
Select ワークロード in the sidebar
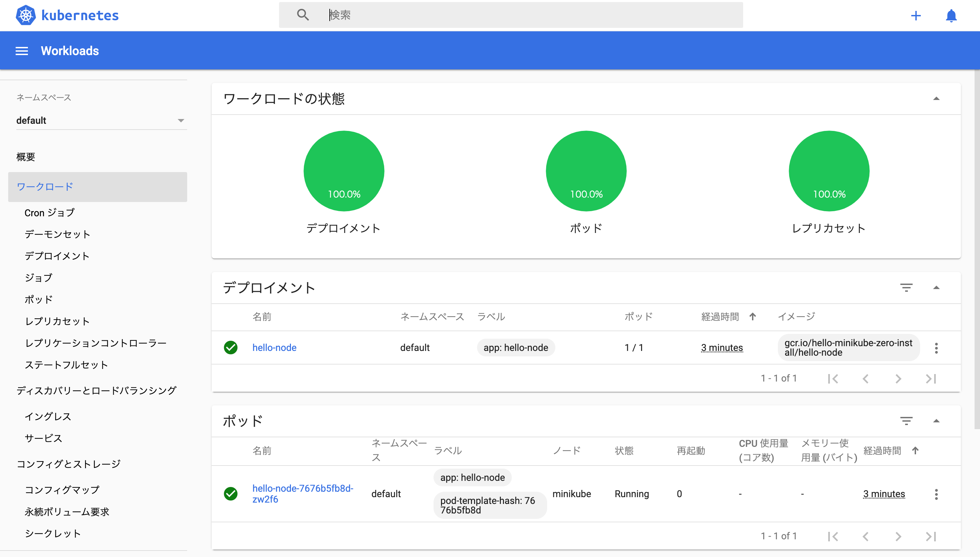pos(98,187)
